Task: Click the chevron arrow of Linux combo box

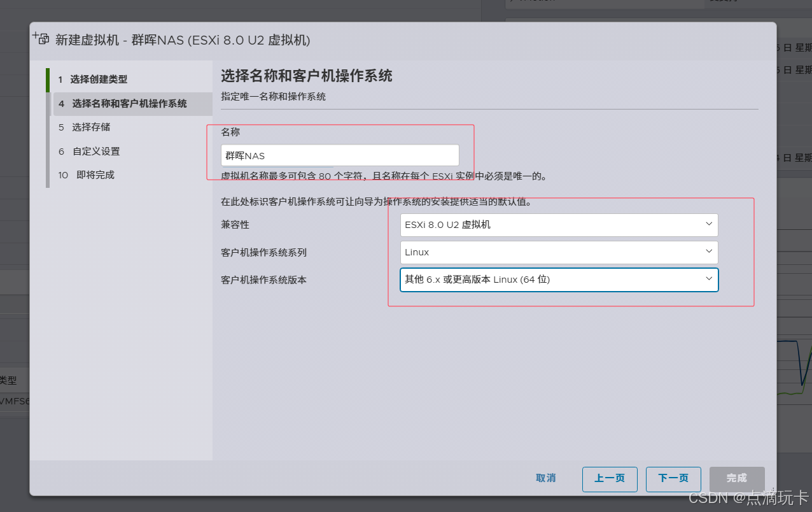Action: (709, 252)
